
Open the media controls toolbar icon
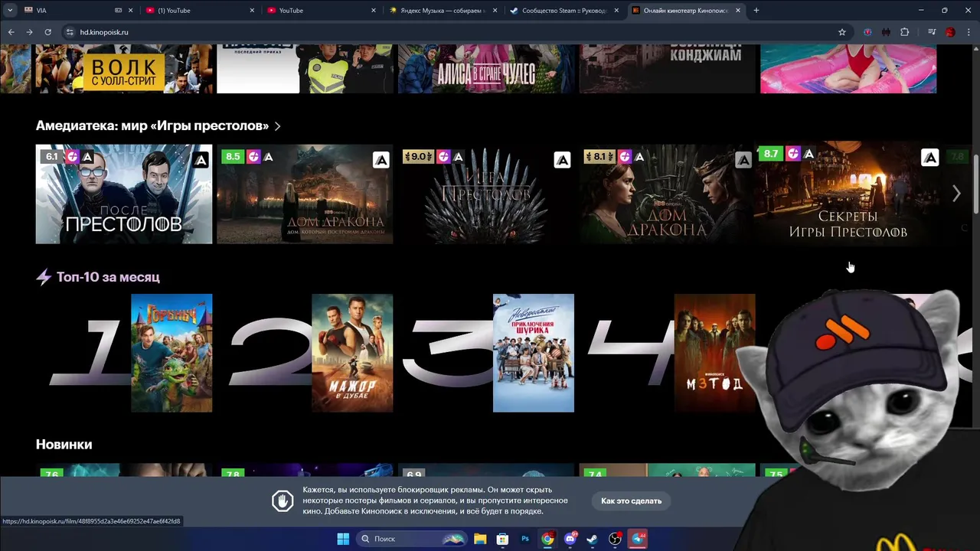(x=932, y=32)
